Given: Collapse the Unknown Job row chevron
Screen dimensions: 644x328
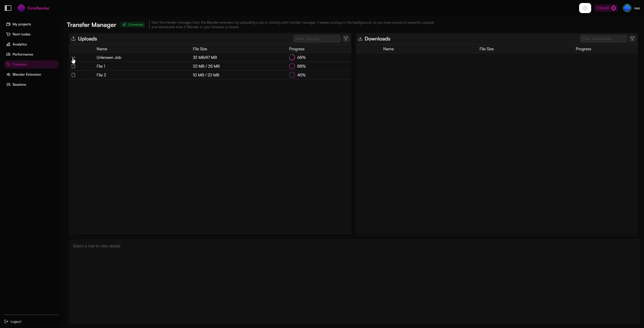Looking at the screenshot, I should tap(73, 58).
